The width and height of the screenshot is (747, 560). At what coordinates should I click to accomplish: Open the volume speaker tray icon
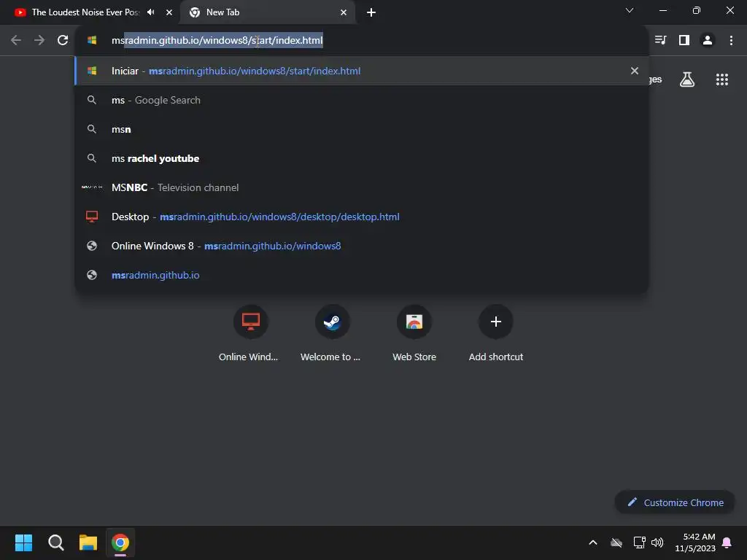click(x=657, y=542)
